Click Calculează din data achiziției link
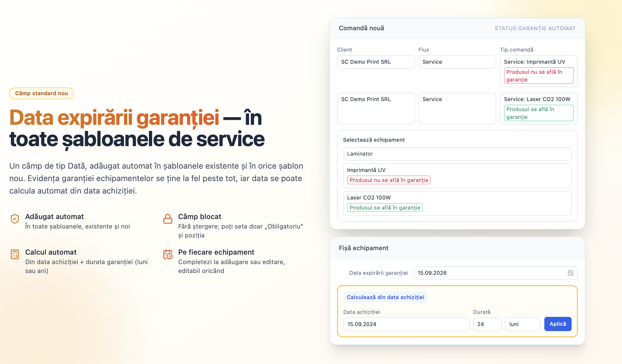 [385, 297]
